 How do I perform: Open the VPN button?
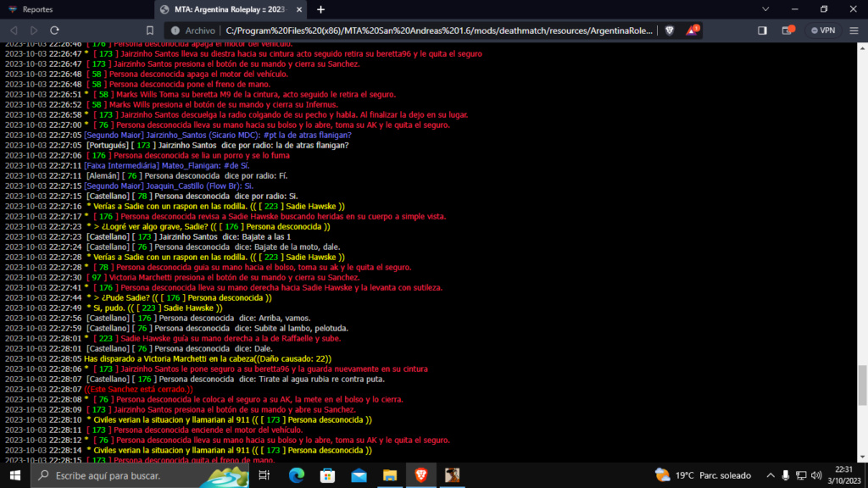tap(822, 30)
